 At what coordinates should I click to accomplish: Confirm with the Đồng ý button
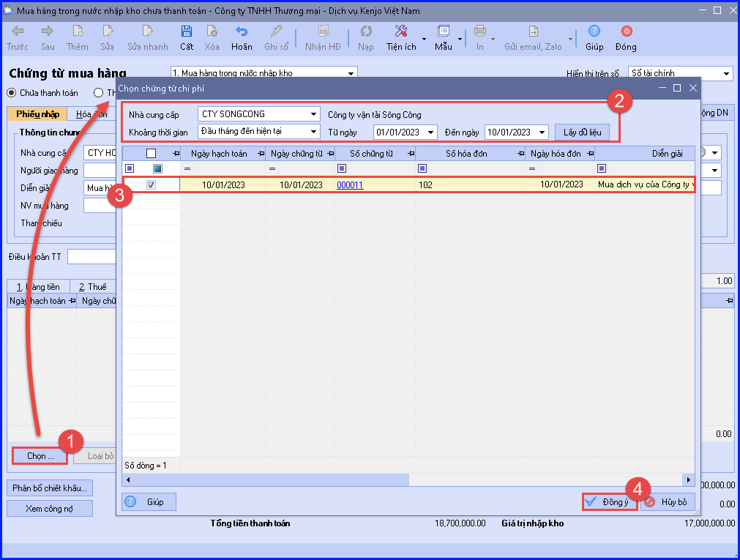coord(610,502)
